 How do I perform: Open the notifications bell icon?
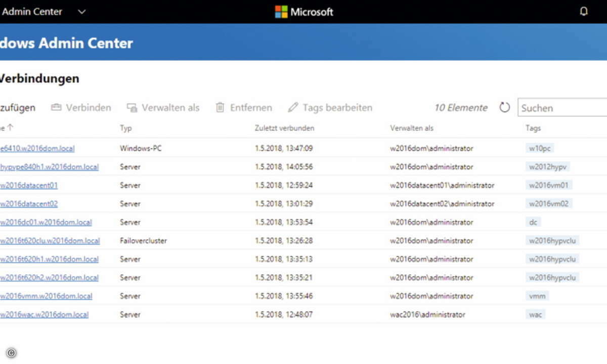point(584,12)
